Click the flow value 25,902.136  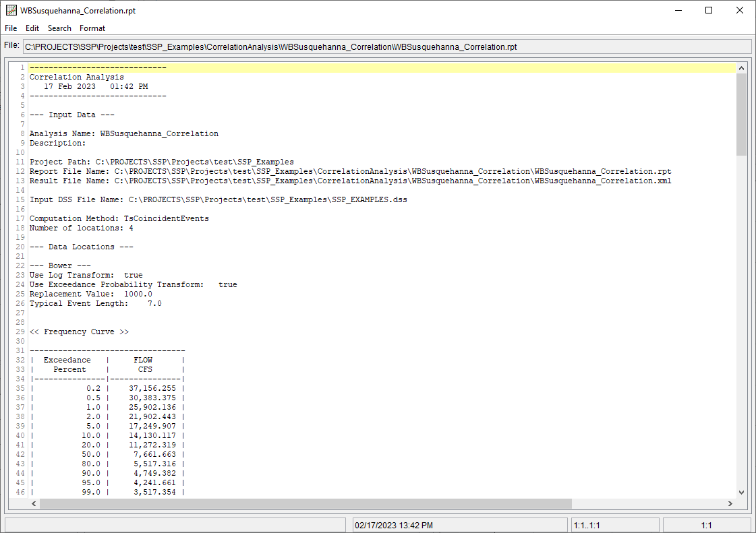(x=152, y=407)
